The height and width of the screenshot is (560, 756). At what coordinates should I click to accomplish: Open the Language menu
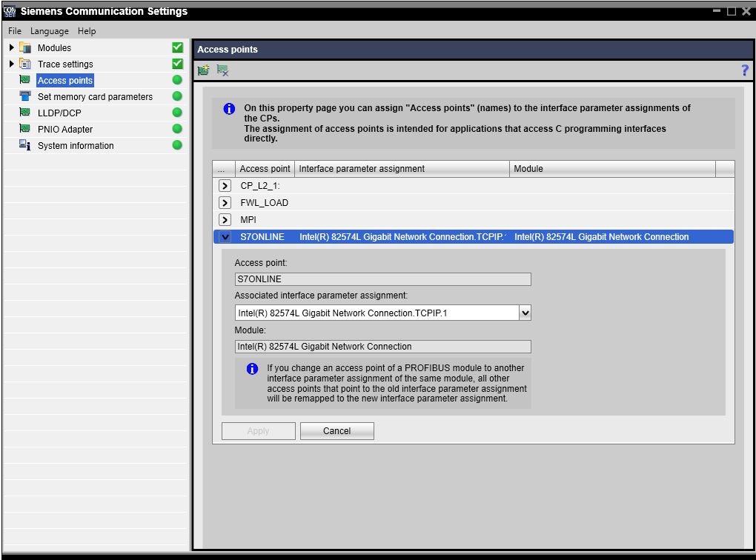(x=49, y=31)
